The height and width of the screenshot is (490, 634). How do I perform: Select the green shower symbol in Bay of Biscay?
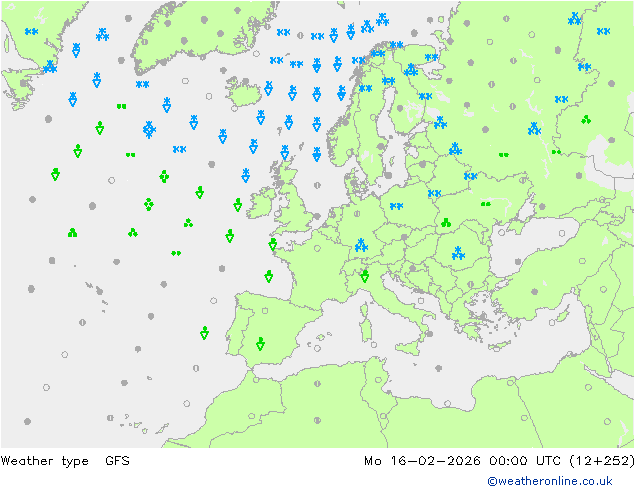[268, 276]
